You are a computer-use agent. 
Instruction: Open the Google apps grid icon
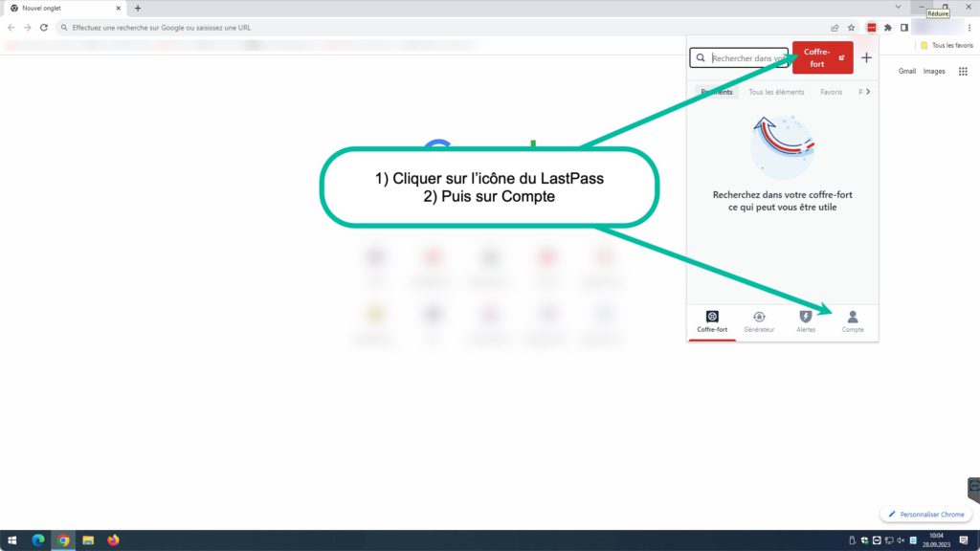963,71
